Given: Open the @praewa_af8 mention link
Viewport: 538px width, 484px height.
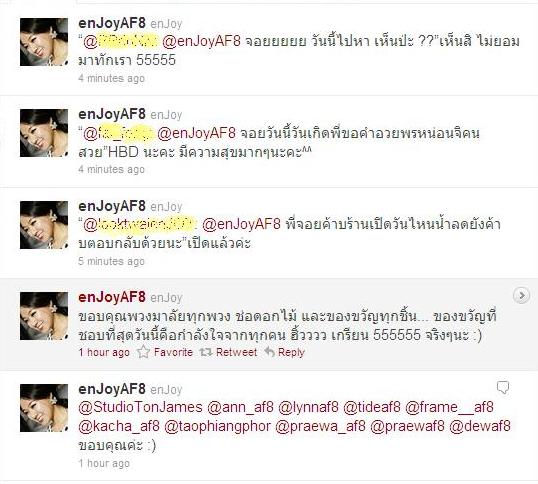Looking at the screenshot, I should coord(320,426).
